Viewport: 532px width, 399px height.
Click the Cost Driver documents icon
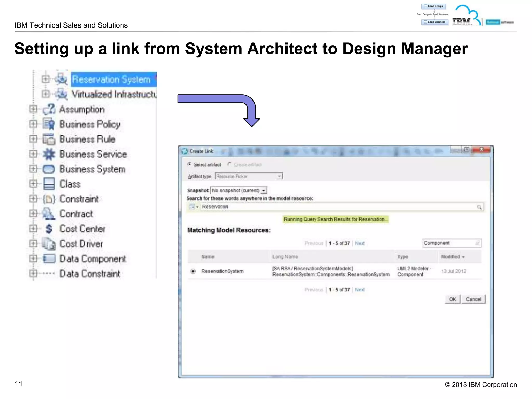pyautogui.click(x=49, y=244)
